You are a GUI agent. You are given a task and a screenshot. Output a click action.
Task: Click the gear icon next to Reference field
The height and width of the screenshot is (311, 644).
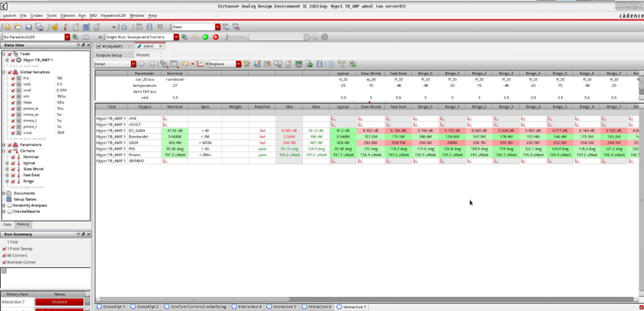pos(325,37)
